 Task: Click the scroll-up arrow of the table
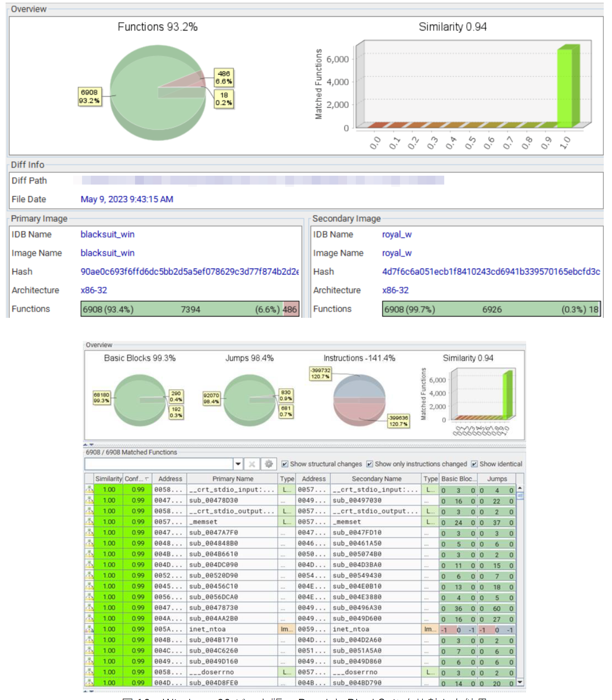pyautogui.click(x=520, y=488)
